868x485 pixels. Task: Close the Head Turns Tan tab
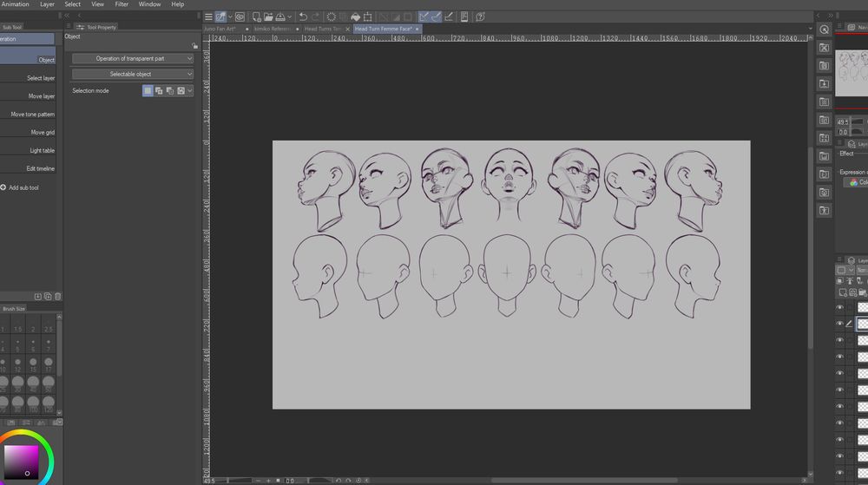[x=348, y=29]
